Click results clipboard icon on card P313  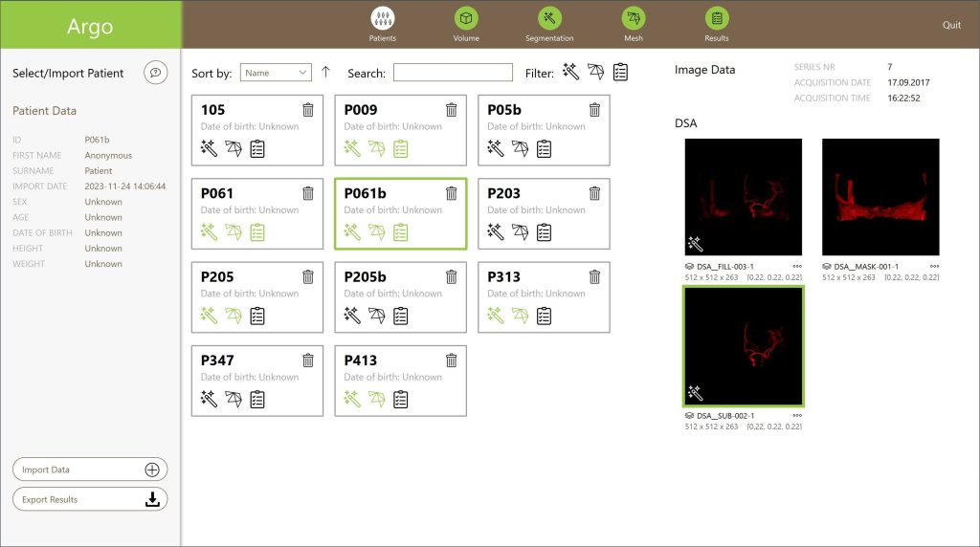pyautogui.click(x=544, y=316)
